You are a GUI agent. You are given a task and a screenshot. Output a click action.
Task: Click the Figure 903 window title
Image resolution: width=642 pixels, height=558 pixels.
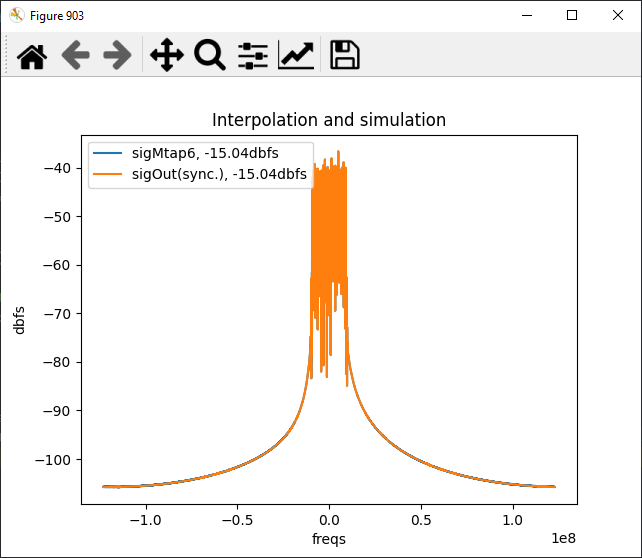(57, 16)
